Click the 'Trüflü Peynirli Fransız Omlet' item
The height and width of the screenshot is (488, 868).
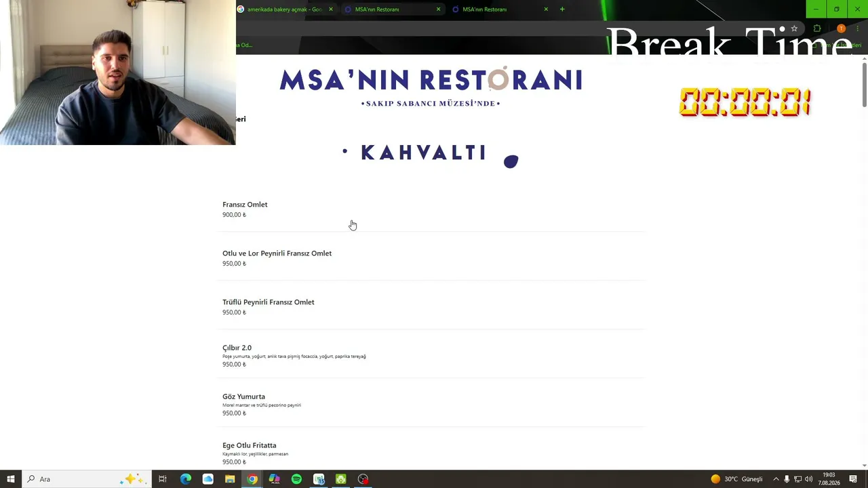[269, 302]
